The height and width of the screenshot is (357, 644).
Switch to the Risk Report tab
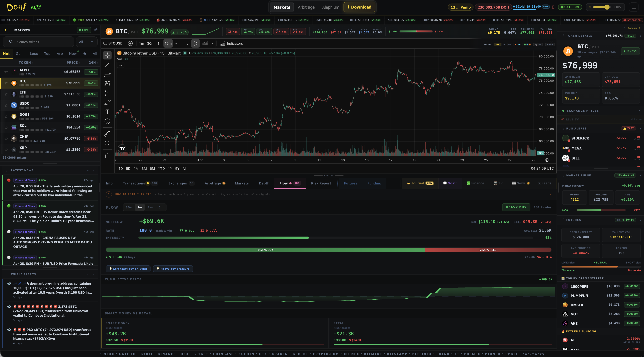pos(321,183)
